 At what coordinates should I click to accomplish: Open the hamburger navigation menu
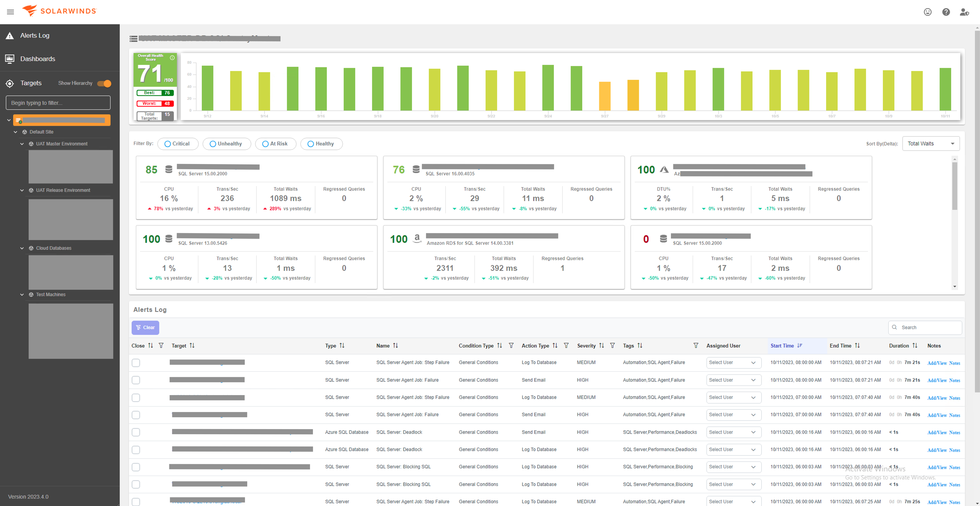(x=10, y=12)
